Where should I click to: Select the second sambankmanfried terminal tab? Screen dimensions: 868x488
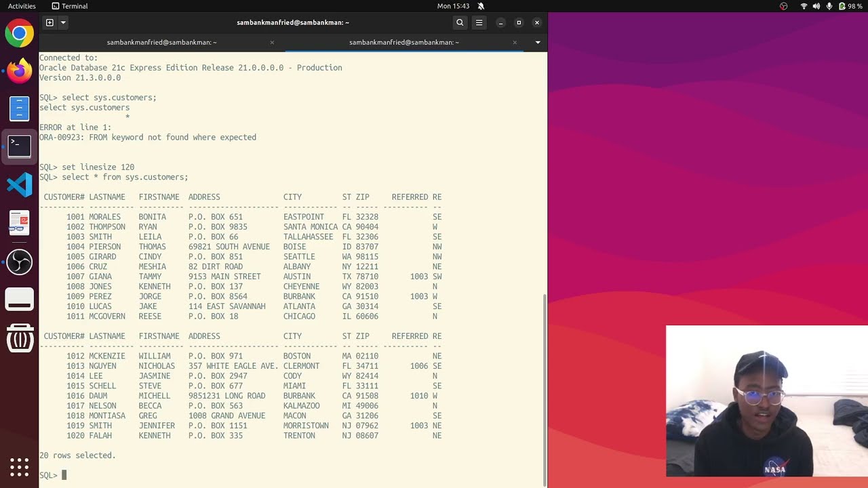click(404, 42)
